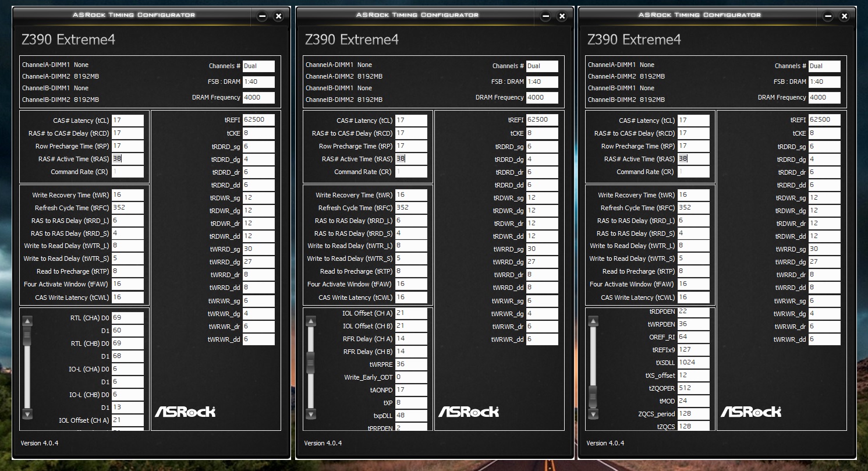Select the OREF_RI value field
This screenshot has width=868, height=471.
693,337
